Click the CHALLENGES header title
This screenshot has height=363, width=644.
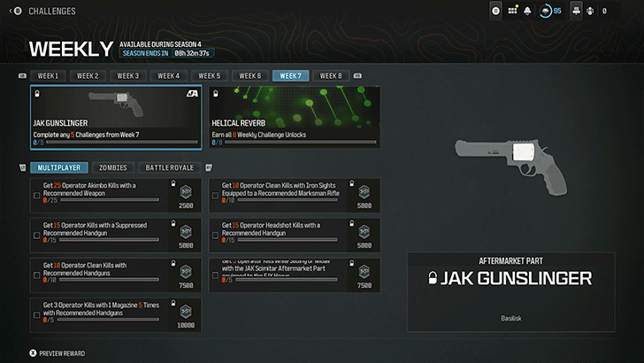[52, 12]
